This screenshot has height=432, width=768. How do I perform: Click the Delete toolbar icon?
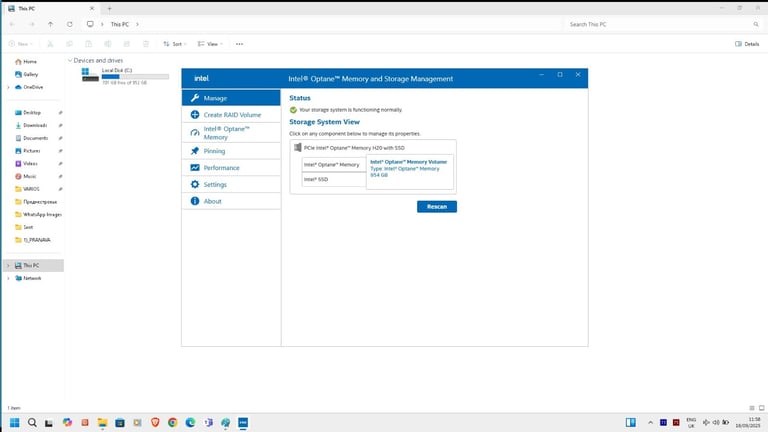[x=145, y=44]
